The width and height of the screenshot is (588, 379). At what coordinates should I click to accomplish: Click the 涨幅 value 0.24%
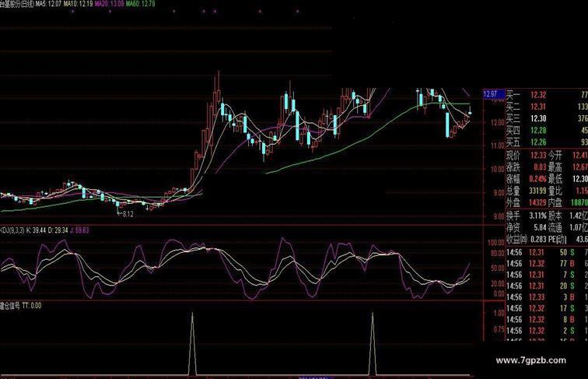tap(537, 179)
